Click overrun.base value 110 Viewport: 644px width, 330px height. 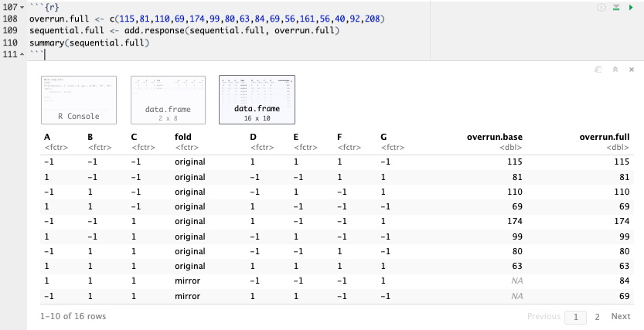[515, 192]
